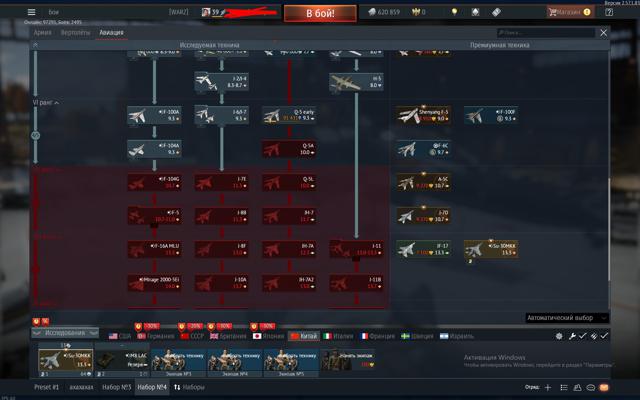This screenshot has width=640, height=400.
Task: Select the locked J-11B card
Action: point(356,283)
